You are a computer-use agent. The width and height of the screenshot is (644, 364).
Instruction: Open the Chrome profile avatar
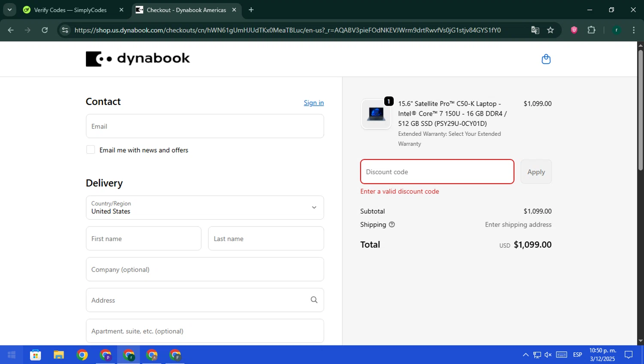(617, 30)
